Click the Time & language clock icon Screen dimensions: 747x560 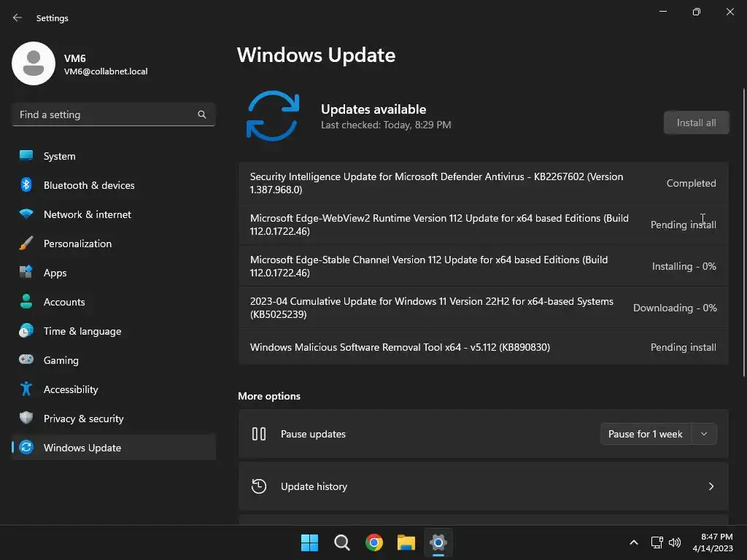pos(26,330)
